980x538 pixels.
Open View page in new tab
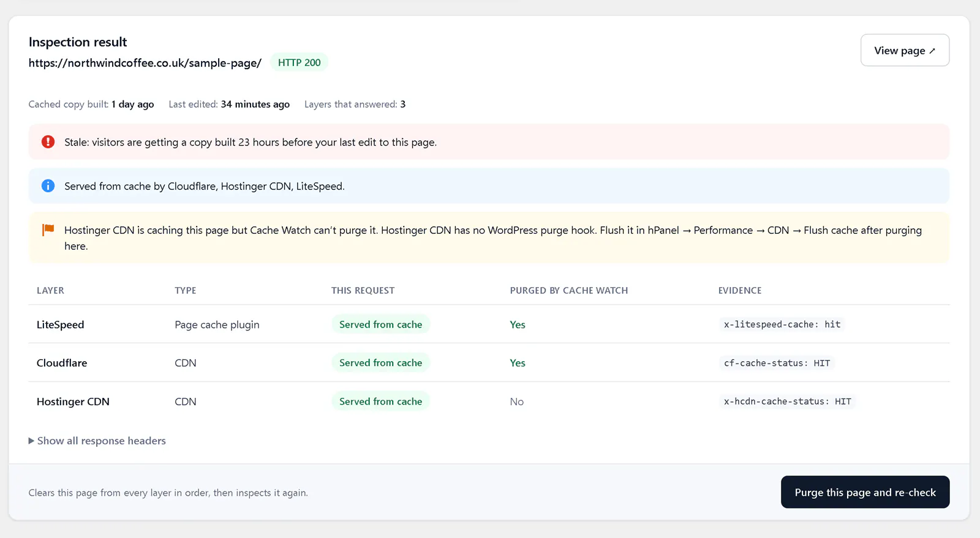tap(905, 50)
